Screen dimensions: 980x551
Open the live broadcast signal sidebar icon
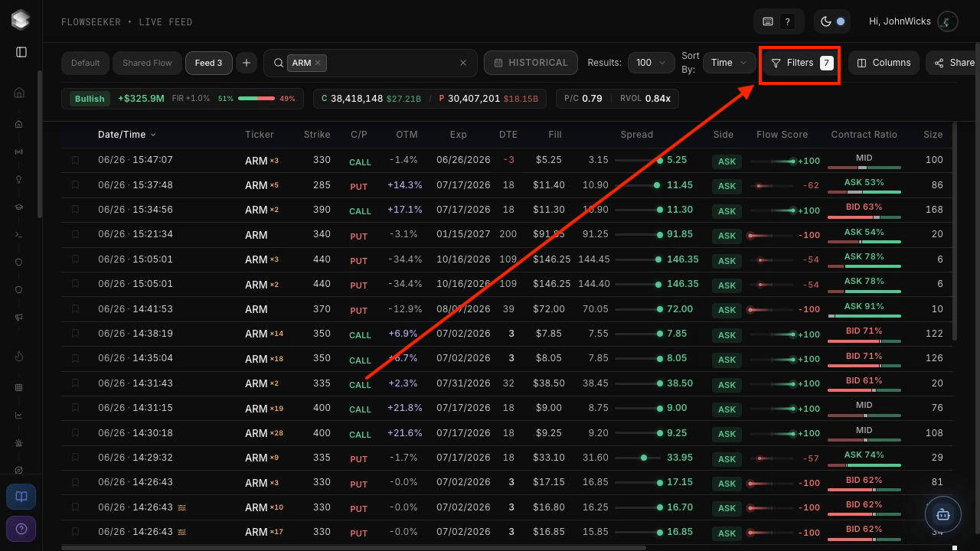click(x=19, y=152)
